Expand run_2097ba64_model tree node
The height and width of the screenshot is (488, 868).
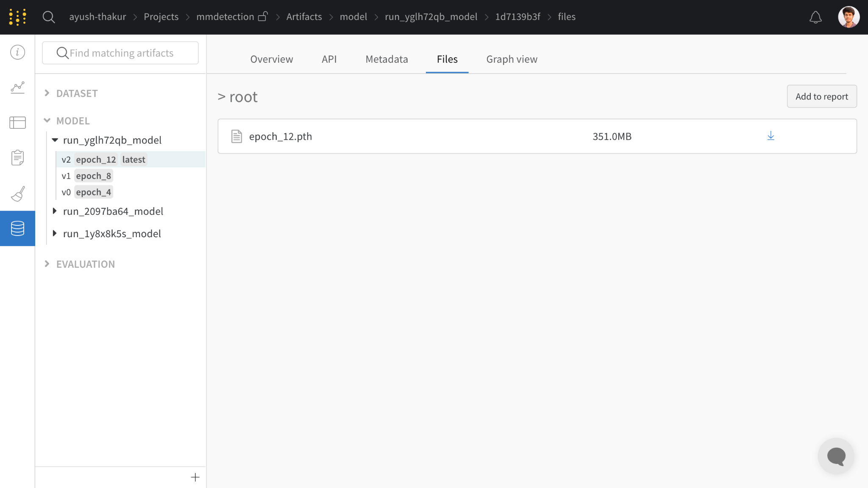(55, 211)
